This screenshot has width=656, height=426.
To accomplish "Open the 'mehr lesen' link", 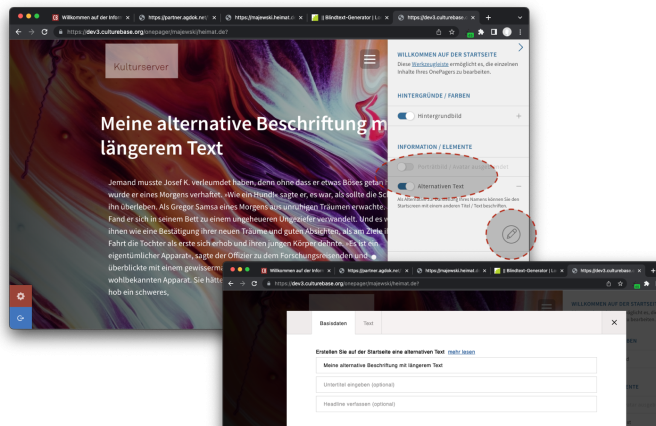I will coord(461,352).
